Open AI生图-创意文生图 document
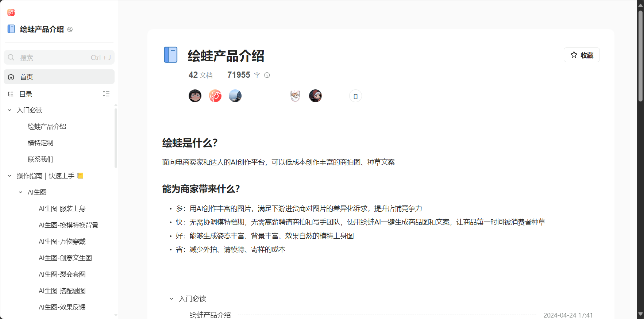Image resolution: width=644 pixels, height=319 pixels. pyautogui.click(x=65, y=258)
